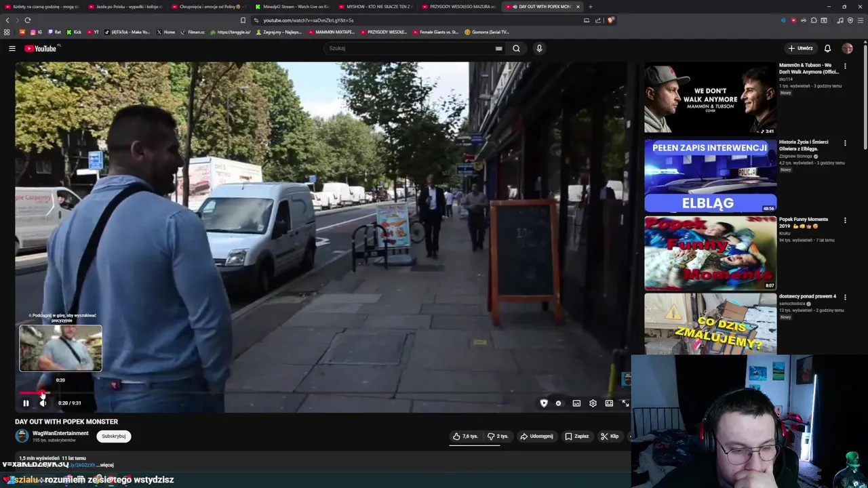The height and width of the screenshot is (488, 868).
Task: Open options for dostawcy ponad prawem 4
Action: point(845,297)
